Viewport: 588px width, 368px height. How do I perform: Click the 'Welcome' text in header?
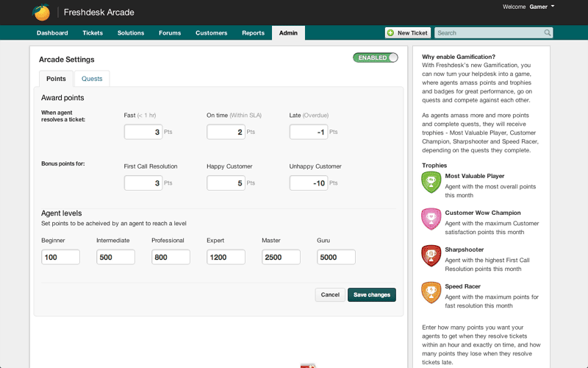coord(514,7)
